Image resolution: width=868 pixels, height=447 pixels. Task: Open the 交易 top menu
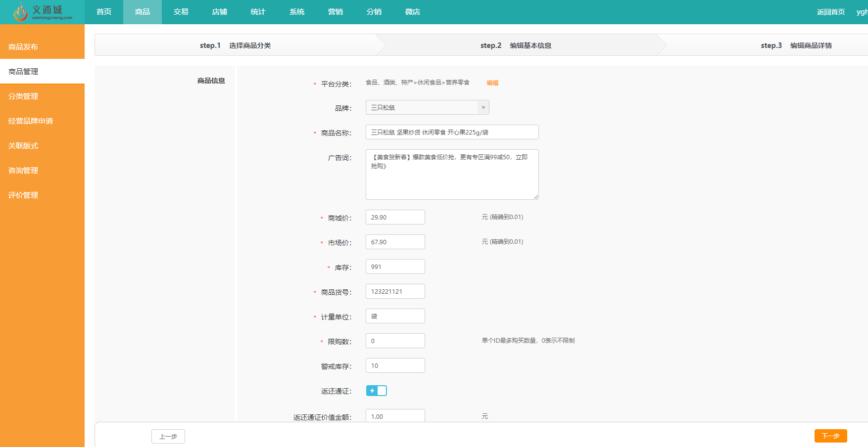point(181,12)
